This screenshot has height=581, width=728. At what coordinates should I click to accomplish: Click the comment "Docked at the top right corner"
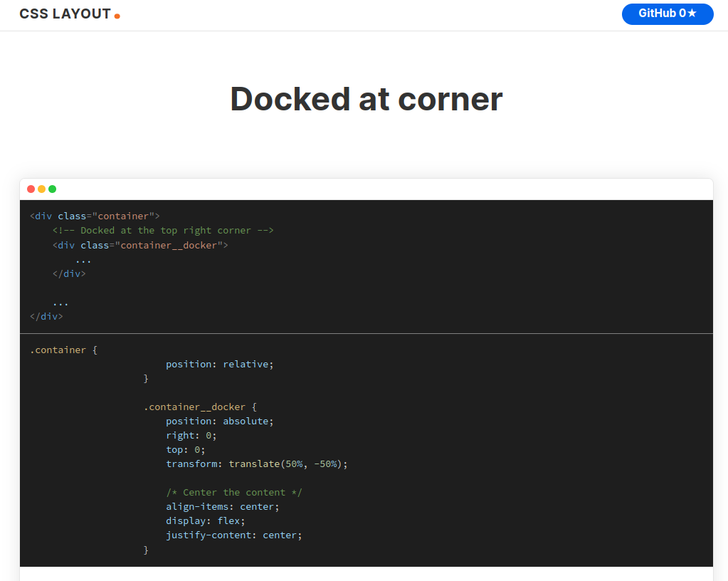click(163, 231)
